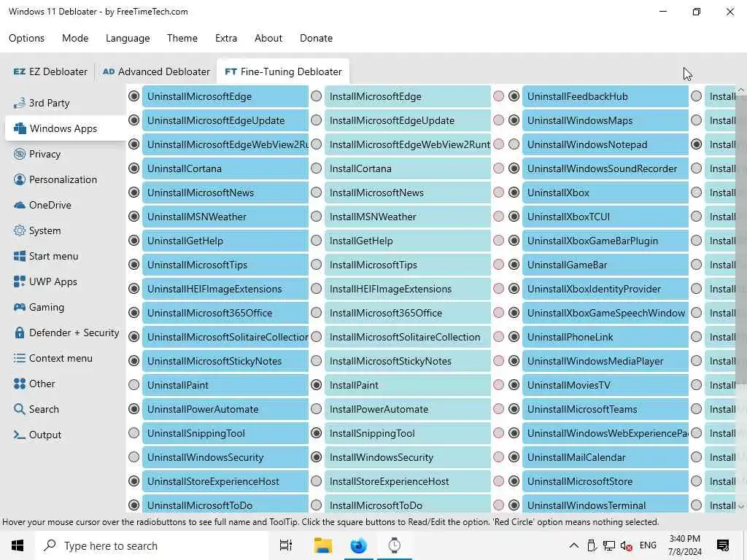Click the InstallHEIFImageExtensions button

point(408,289)
